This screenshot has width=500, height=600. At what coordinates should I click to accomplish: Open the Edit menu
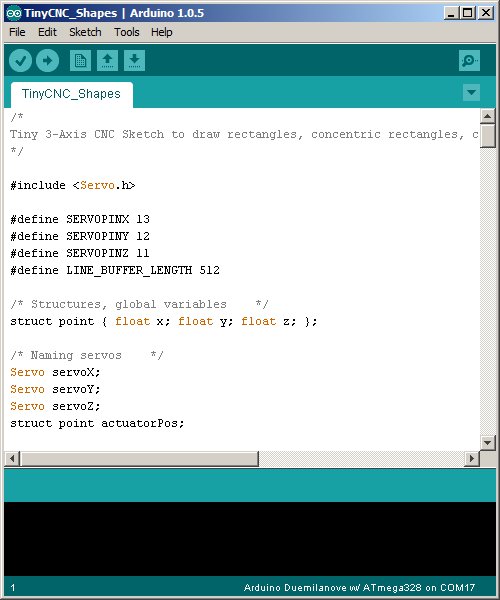point(47,32)
